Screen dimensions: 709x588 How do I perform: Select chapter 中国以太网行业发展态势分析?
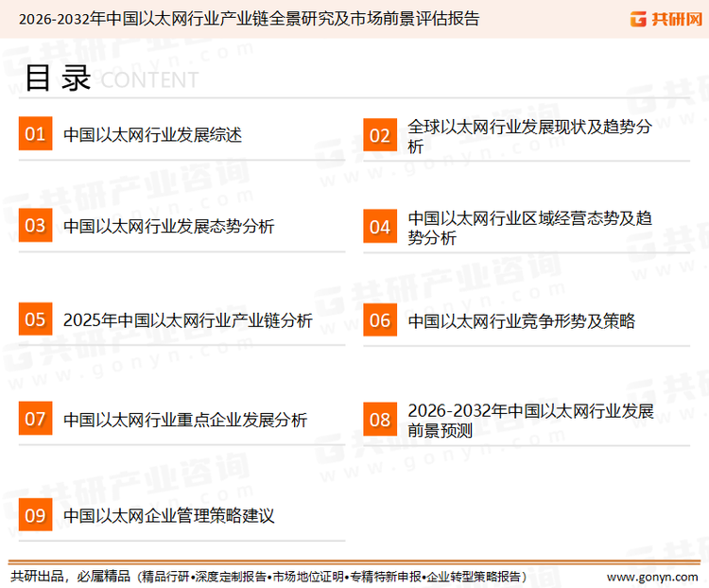coord(168,226)
